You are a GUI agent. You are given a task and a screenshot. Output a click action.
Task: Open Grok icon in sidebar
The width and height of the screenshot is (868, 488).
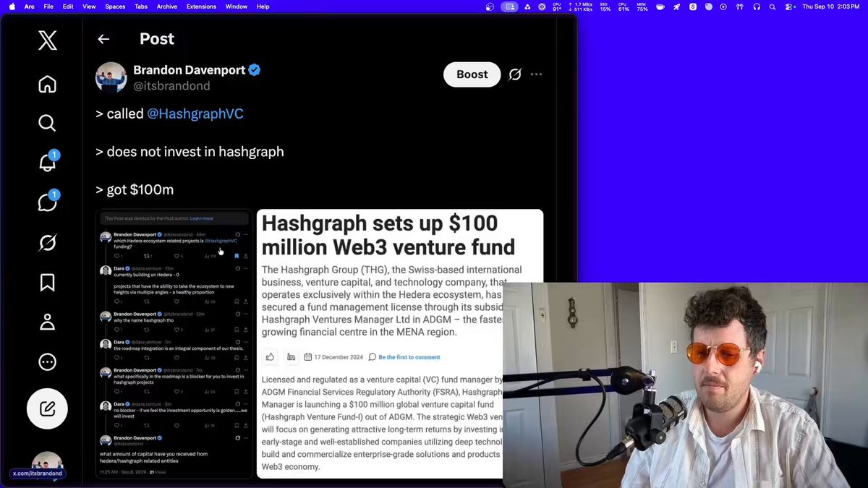[47, 243]
